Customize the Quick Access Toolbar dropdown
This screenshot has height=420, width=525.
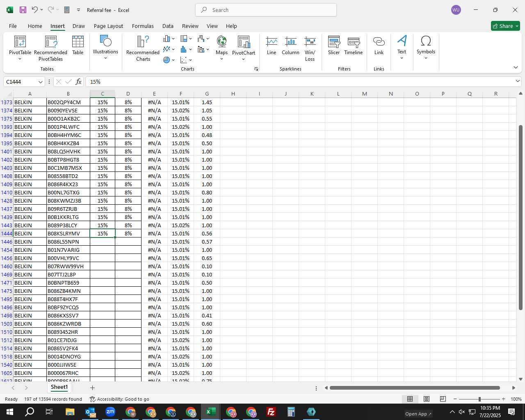pos(78,10)
